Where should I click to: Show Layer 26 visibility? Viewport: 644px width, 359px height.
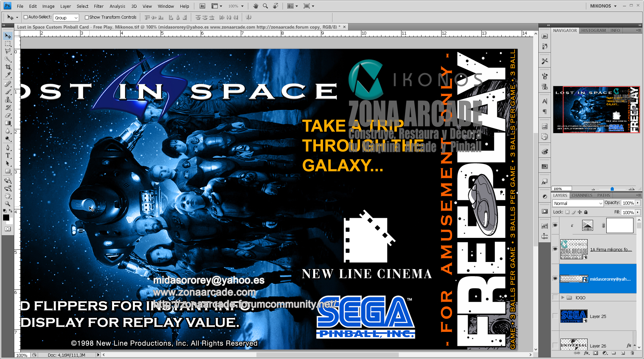point(555,345)
